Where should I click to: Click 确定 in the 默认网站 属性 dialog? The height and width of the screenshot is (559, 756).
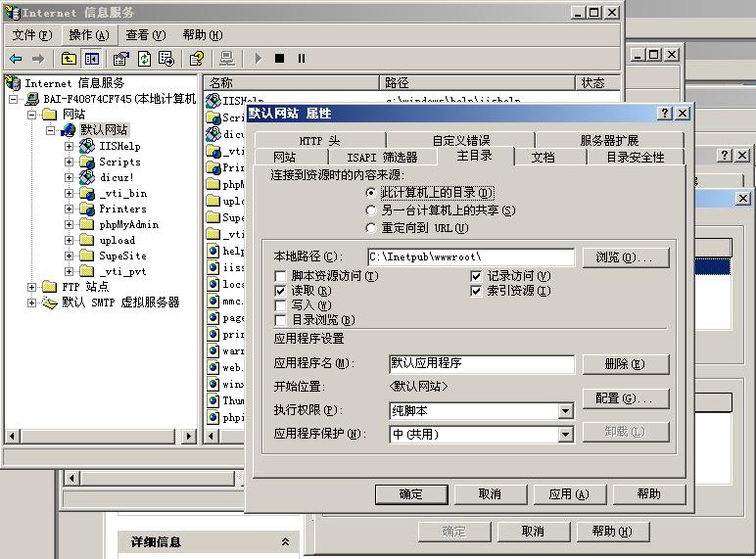(x=411, y=494)
